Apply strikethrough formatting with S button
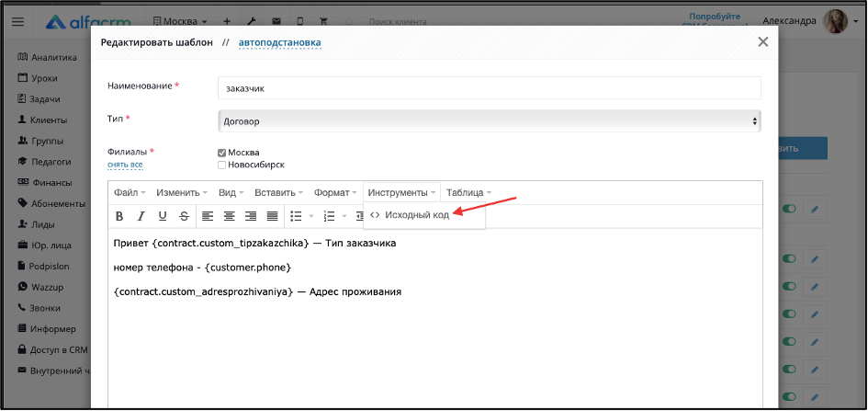Viewport: 868px width, 411px height. pyautogui.click(x=185, y=217)
